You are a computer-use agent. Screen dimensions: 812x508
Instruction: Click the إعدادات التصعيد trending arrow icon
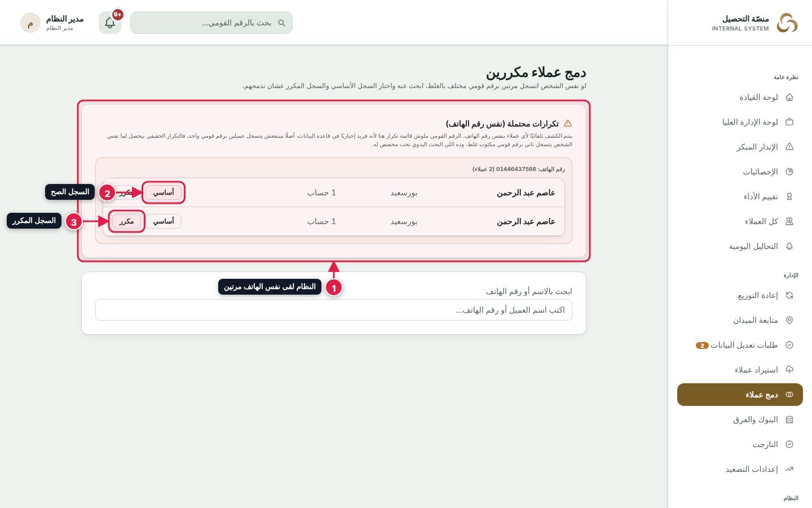(x=789, y=469)
